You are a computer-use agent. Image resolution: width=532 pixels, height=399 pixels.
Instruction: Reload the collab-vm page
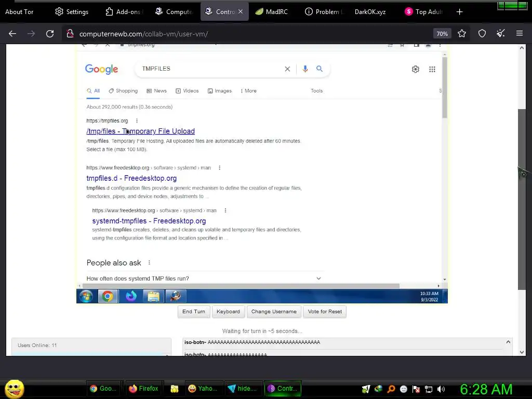pos(50,34)
